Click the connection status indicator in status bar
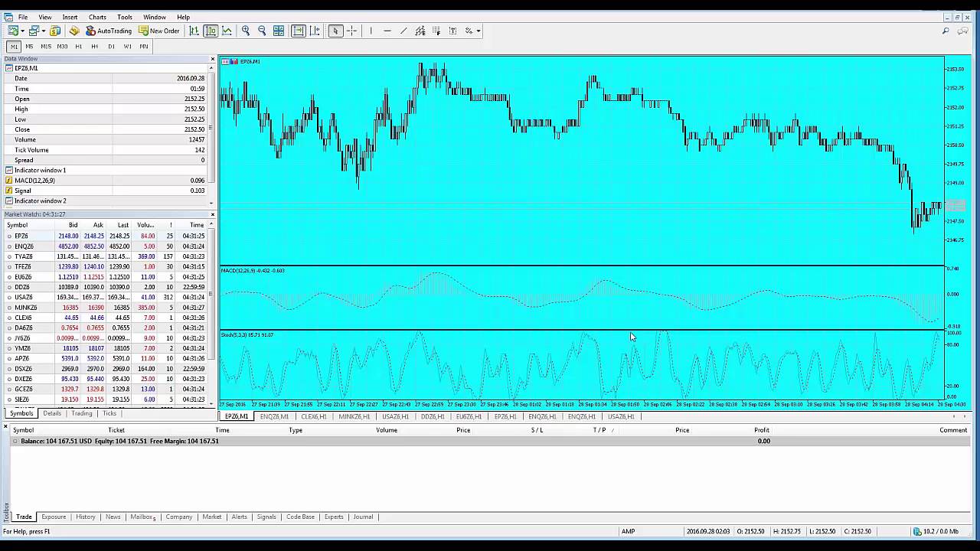Viewport: 980px width, 551px height. click(936, 531)
